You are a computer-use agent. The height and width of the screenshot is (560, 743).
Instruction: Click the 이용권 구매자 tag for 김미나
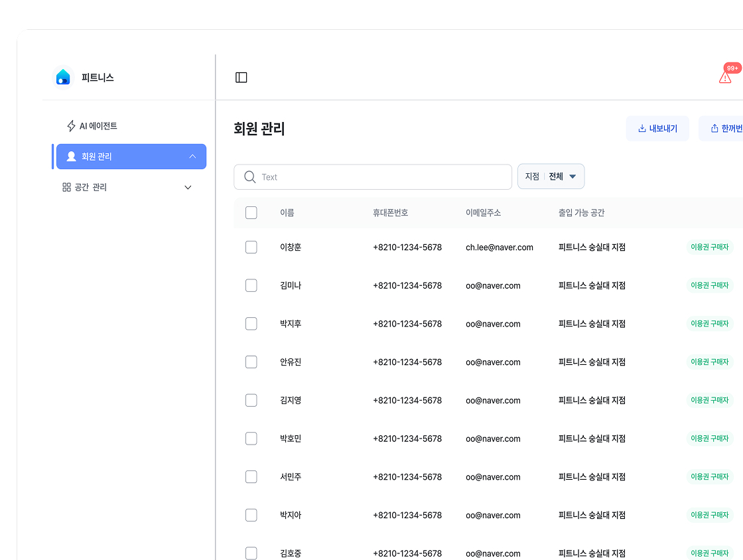(x=709, y=286)
